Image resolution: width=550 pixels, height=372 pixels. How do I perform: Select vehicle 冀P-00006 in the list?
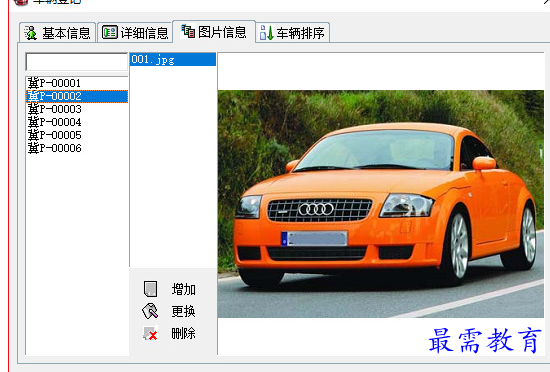pos(77,148)
